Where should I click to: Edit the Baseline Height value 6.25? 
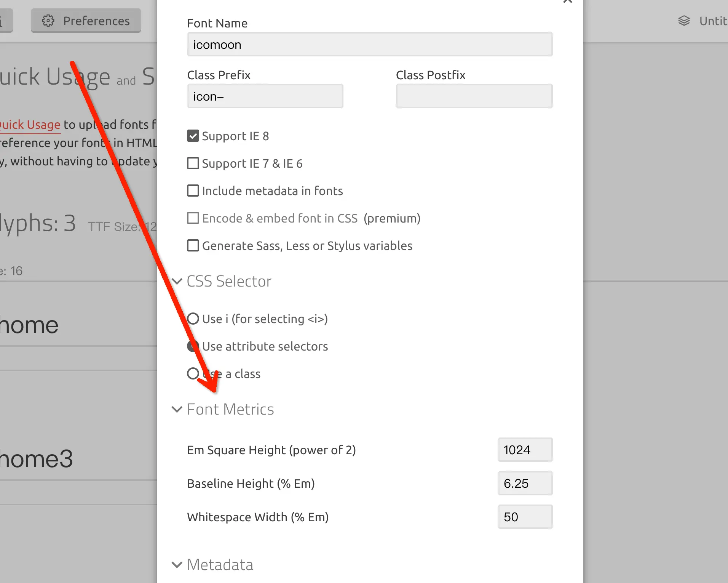coord(525,484)
